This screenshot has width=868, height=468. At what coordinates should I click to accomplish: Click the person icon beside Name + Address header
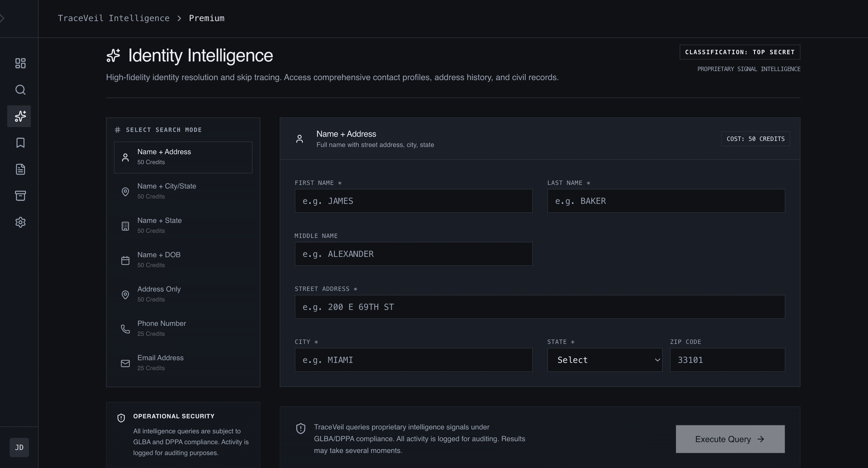point(300,138)
